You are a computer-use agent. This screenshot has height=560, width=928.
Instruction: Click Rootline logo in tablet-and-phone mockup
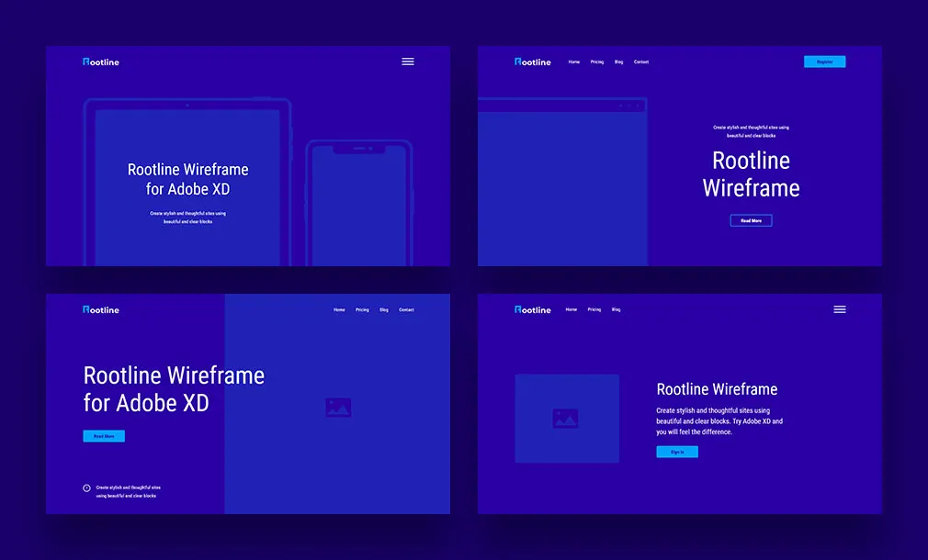pyautogui.click(x=101, y=62)
